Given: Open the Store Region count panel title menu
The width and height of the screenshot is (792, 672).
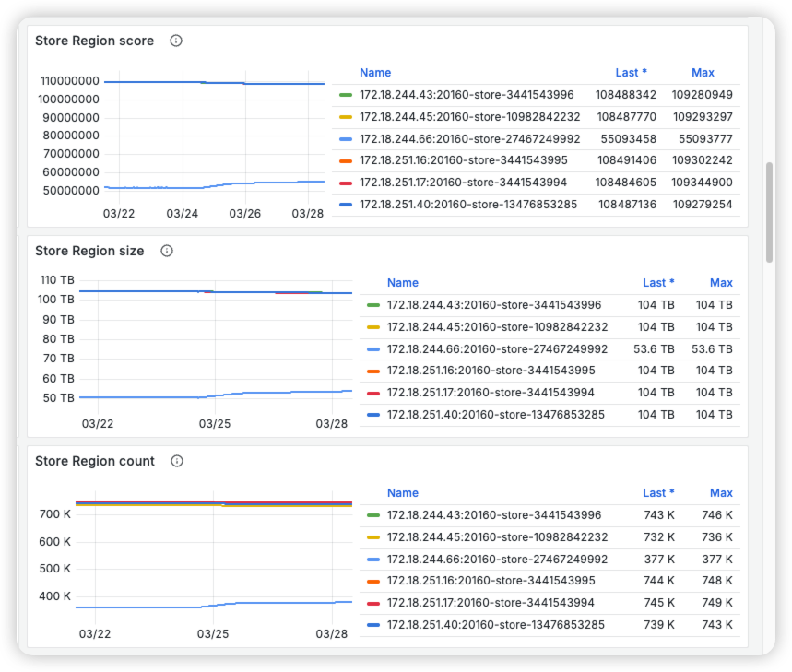Looking at the screenshot, I should click(x=95, y=461).
